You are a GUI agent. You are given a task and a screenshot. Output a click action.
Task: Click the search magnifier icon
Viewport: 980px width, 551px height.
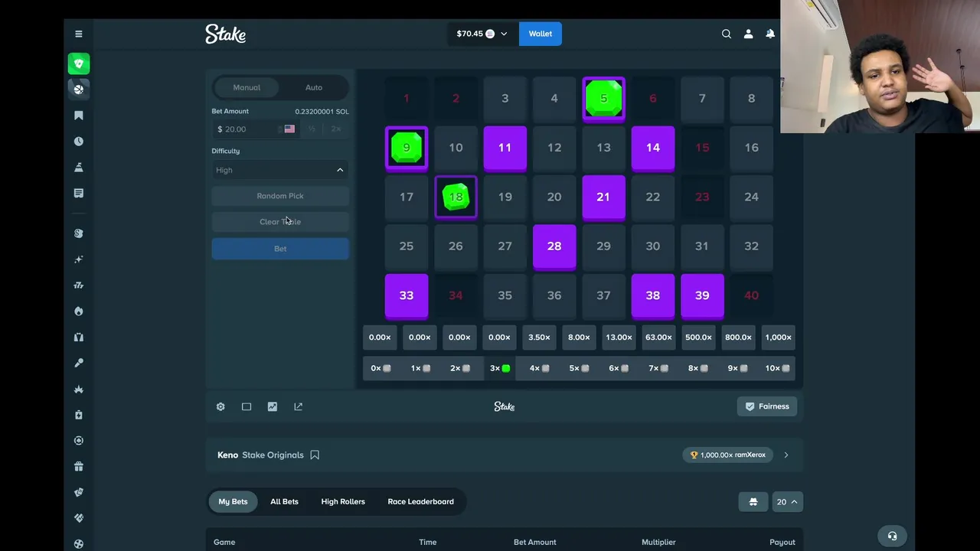(x=727, y=34)
